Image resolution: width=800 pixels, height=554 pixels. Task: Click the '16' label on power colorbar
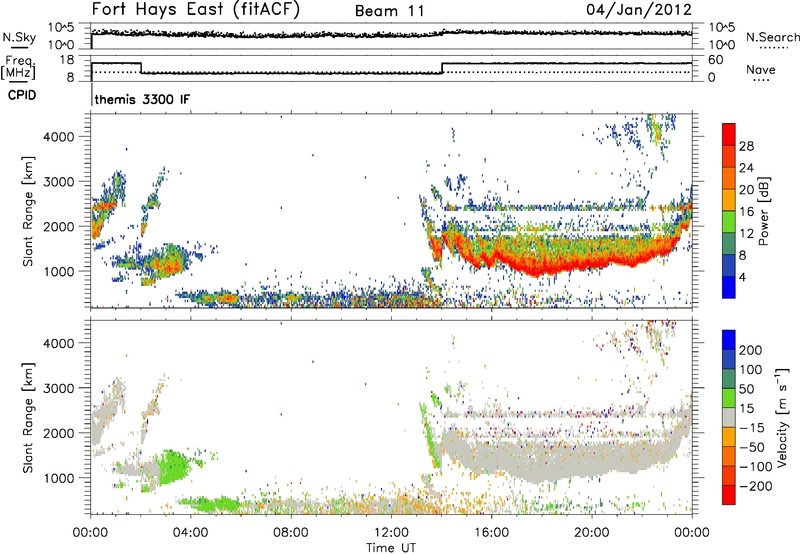point(746,212)
